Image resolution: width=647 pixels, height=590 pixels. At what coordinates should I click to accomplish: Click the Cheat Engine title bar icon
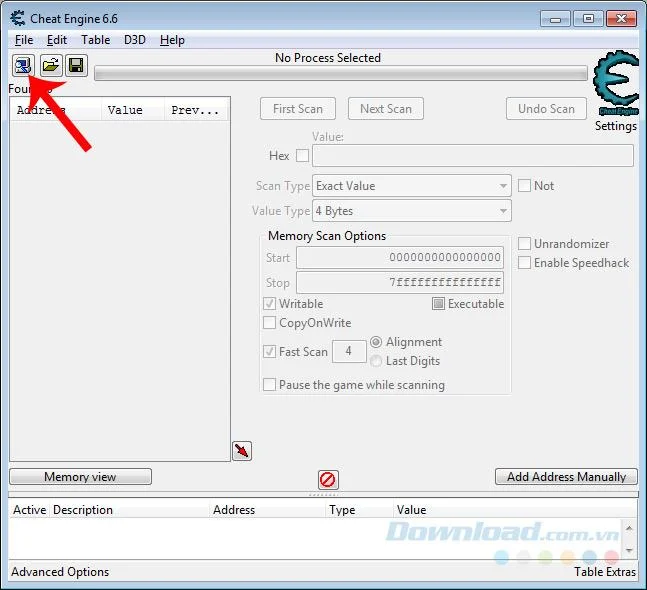pyautogui.click(x=18, y=19)
